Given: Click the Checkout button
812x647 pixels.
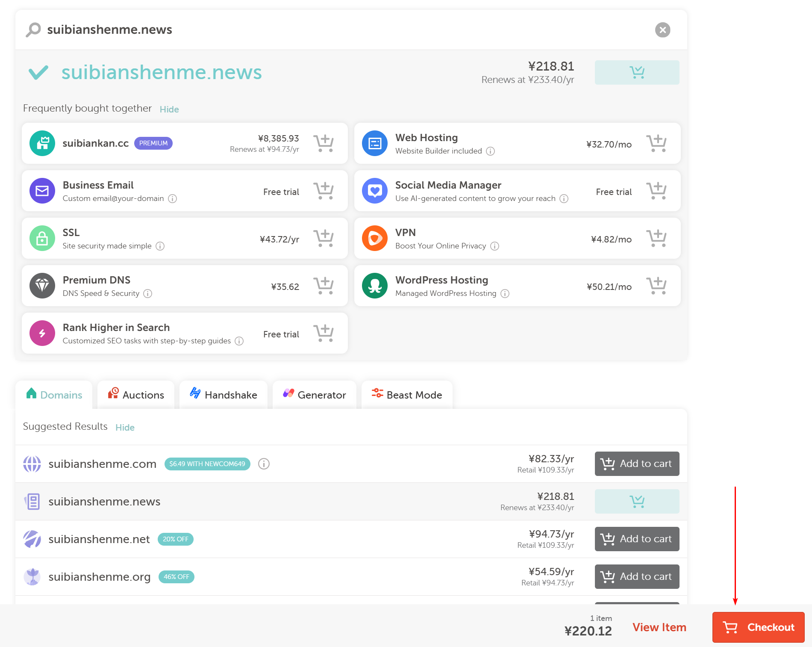Looking at the screenshot, I should [x=758, y=627].
